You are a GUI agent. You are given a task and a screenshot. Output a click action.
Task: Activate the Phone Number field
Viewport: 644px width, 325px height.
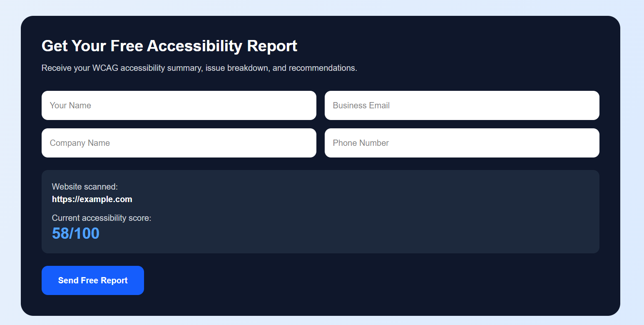462,143
